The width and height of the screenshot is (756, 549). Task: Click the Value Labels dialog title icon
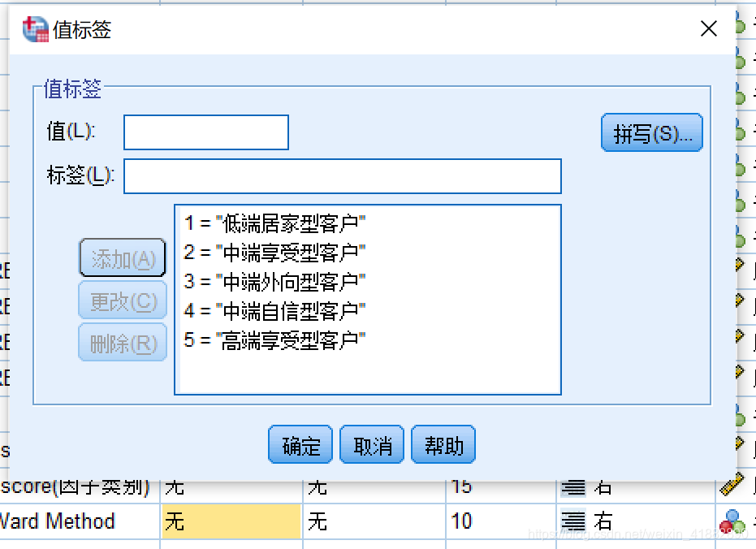tap(34, 28)
